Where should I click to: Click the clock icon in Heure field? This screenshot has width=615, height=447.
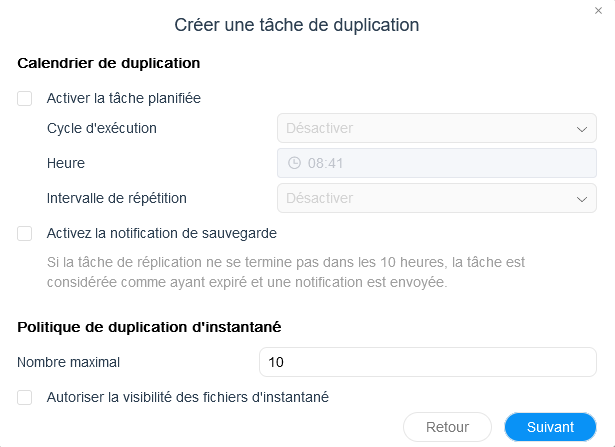294,163
